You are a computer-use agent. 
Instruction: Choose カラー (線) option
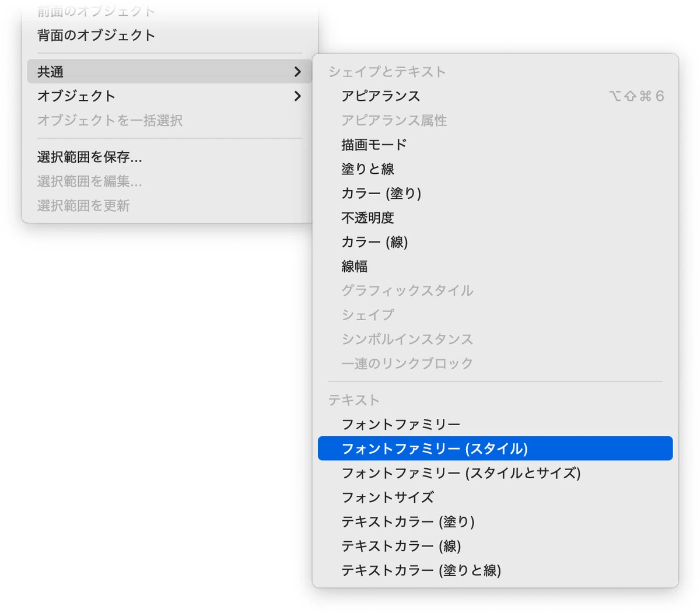click(x=495, y=241)
